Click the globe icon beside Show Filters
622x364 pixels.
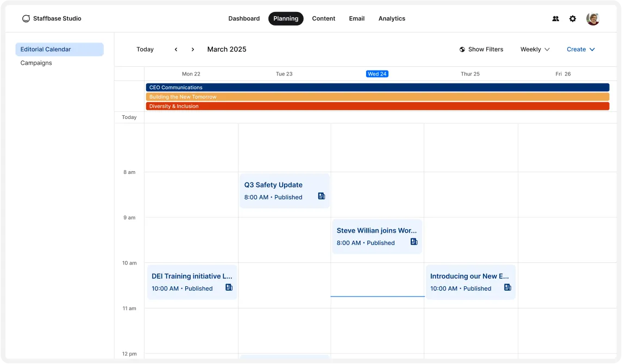[461, 49]
